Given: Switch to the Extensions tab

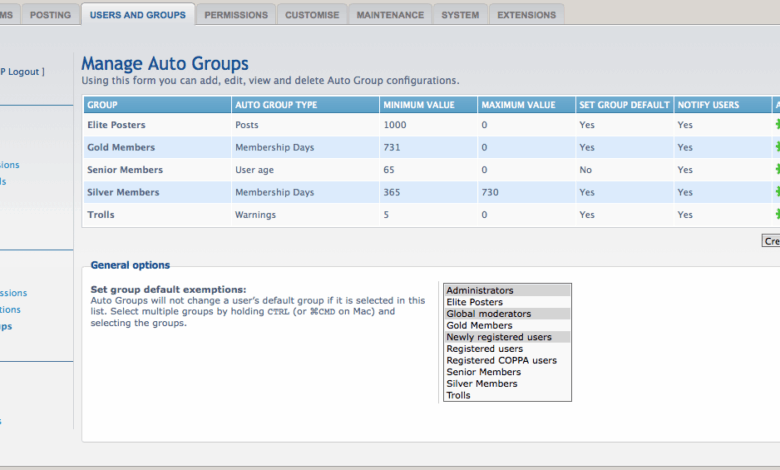Looking at the screenshot, I should (527, 15).
